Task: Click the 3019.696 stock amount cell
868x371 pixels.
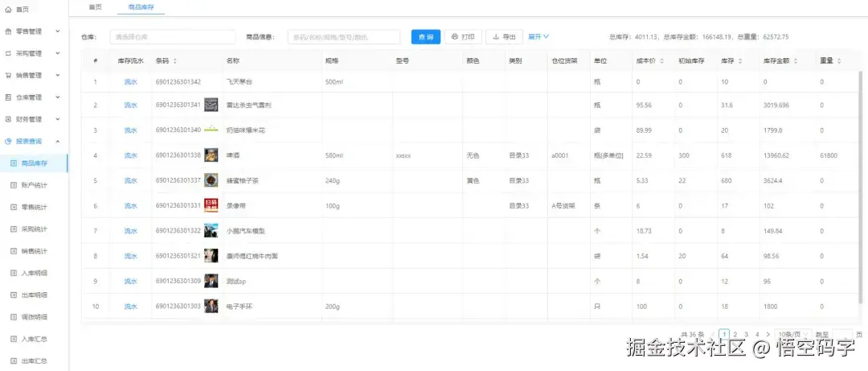Action: [x=776, y=105]
